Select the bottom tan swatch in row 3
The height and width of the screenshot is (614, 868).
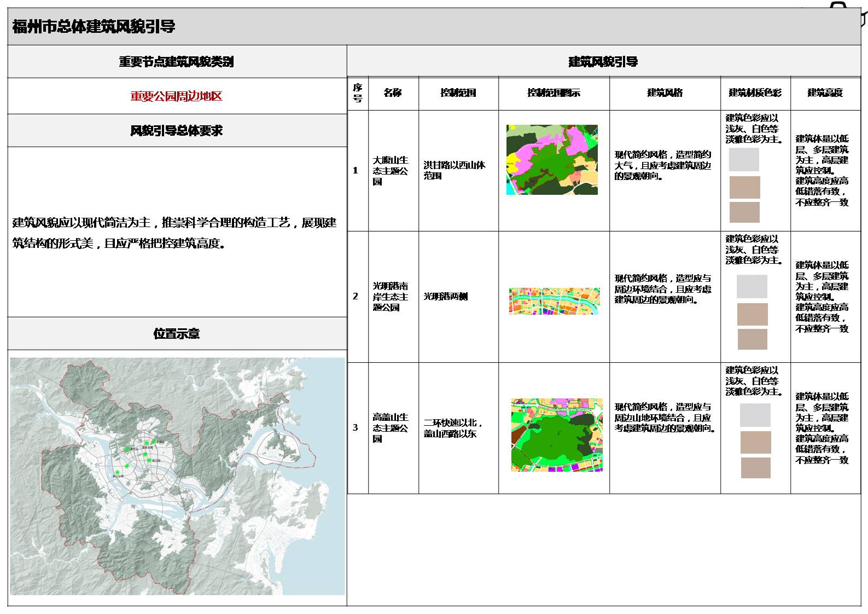tap(755, 468)
